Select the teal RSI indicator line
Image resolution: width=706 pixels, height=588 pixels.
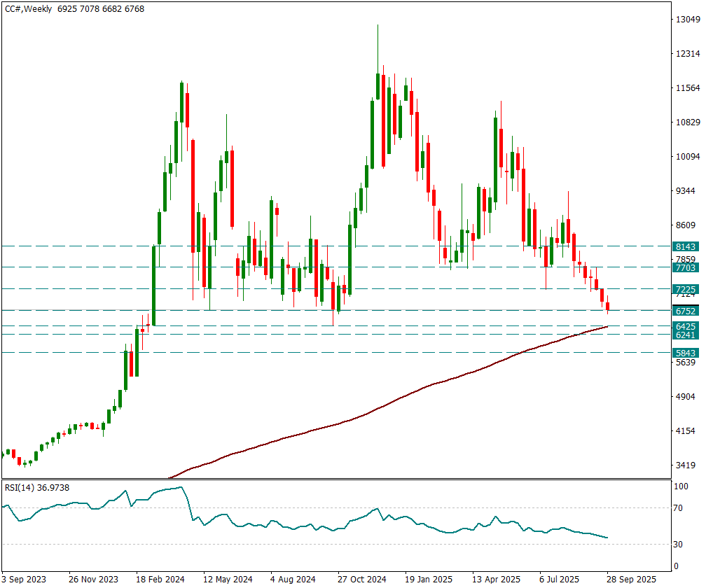tap(280, 526)
